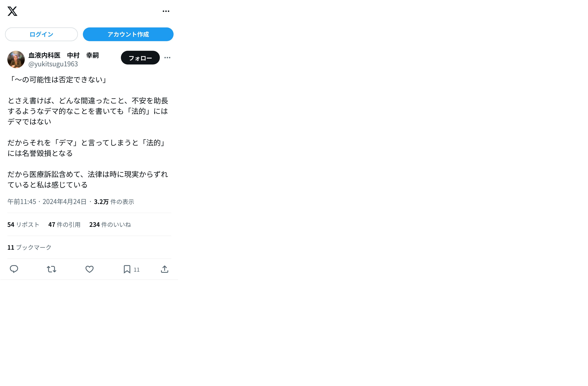Image resolution: width=588 pixels, height=386 pixels.
Task: Click the 11 ブックマーク count text
Action: (29, 247)
